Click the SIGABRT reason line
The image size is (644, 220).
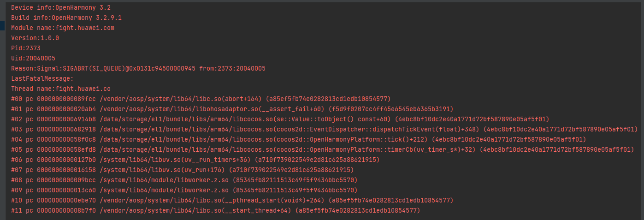pyautogui.click(x=138, y=69)
